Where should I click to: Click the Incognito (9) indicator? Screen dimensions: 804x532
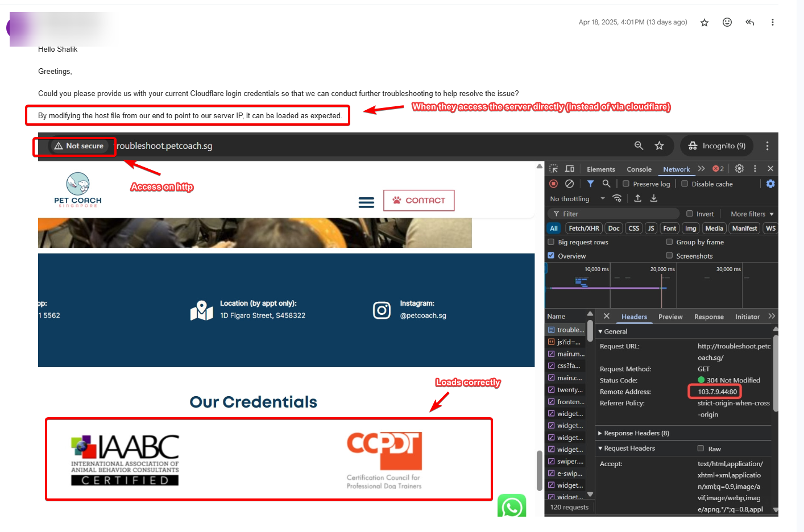[716, 146]
